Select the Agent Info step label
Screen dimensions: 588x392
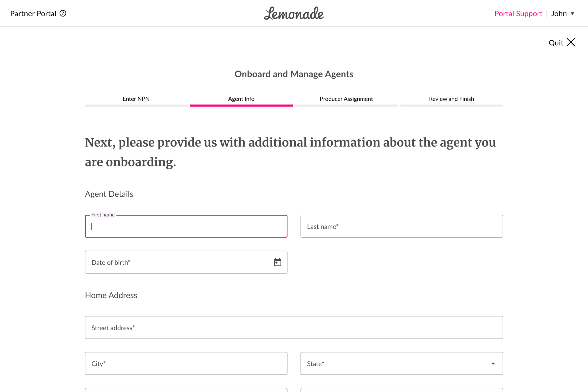point(241,99)
